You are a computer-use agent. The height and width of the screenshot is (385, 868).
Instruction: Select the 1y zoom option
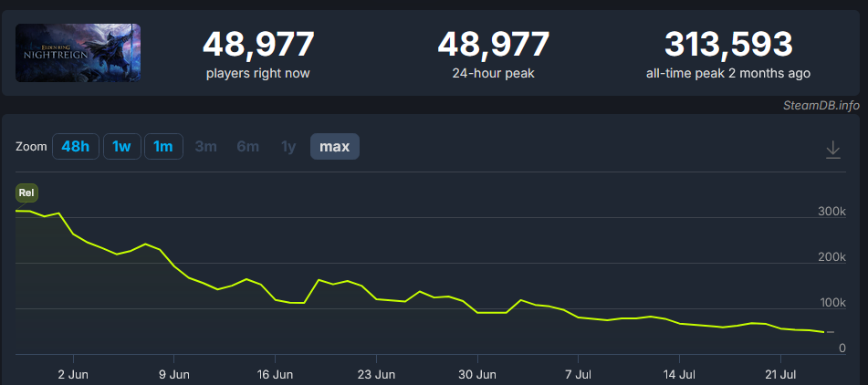click(x=288, y=147)
